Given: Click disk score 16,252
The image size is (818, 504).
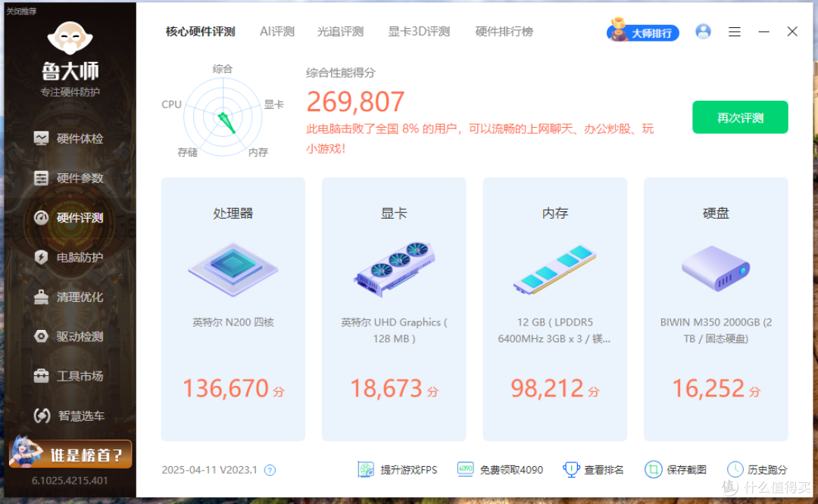Looking at the screenshot, I should click(x=708, y=388).
